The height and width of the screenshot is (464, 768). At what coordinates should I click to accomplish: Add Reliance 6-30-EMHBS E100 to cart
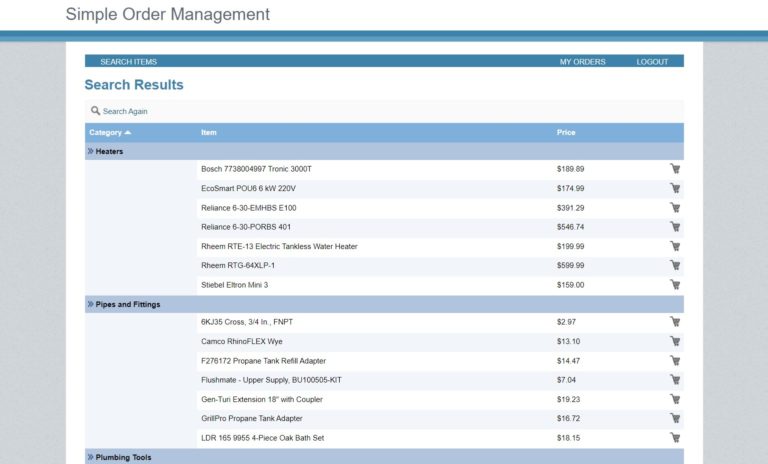pyautogui.click(x=675, y=208)
